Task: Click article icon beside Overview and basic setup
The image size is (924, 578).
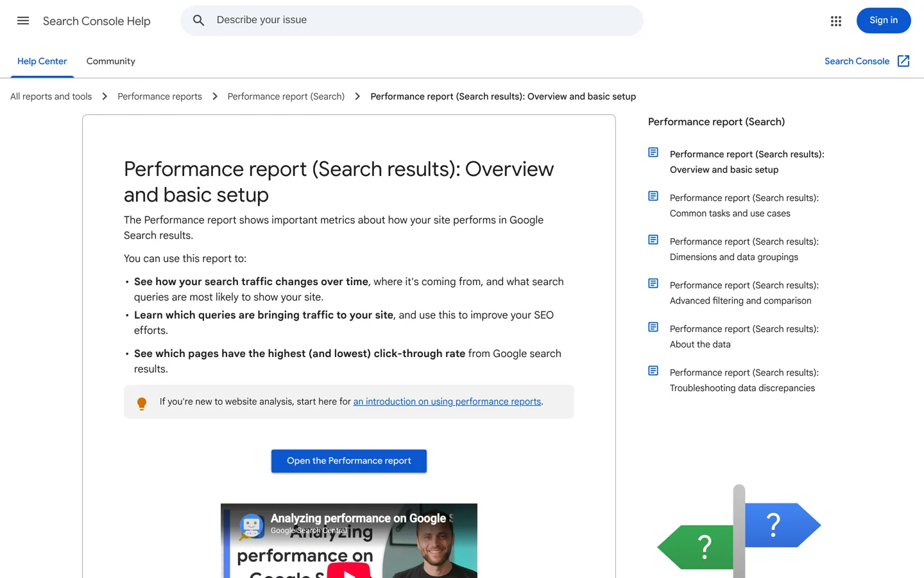Action: pos(653,152)
